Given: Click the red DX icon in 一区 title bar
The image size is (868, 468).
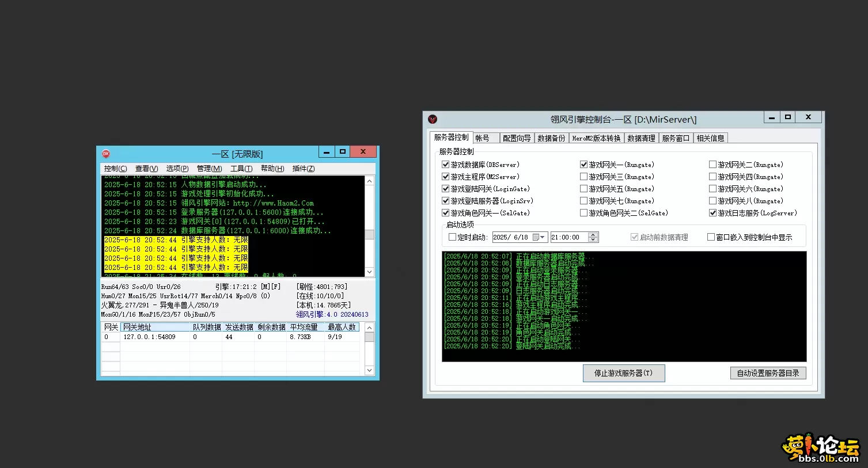Looking at the screenshot, I should tap(106, 154).
